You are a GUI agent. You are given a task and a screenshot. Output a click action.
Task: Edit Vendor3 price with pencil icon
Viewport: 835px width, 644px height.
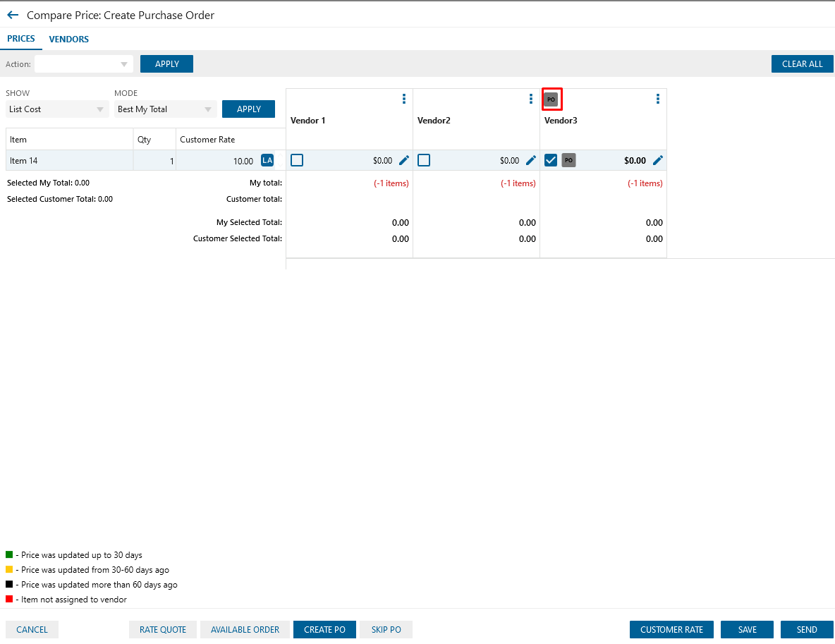(x=658, y=160)
